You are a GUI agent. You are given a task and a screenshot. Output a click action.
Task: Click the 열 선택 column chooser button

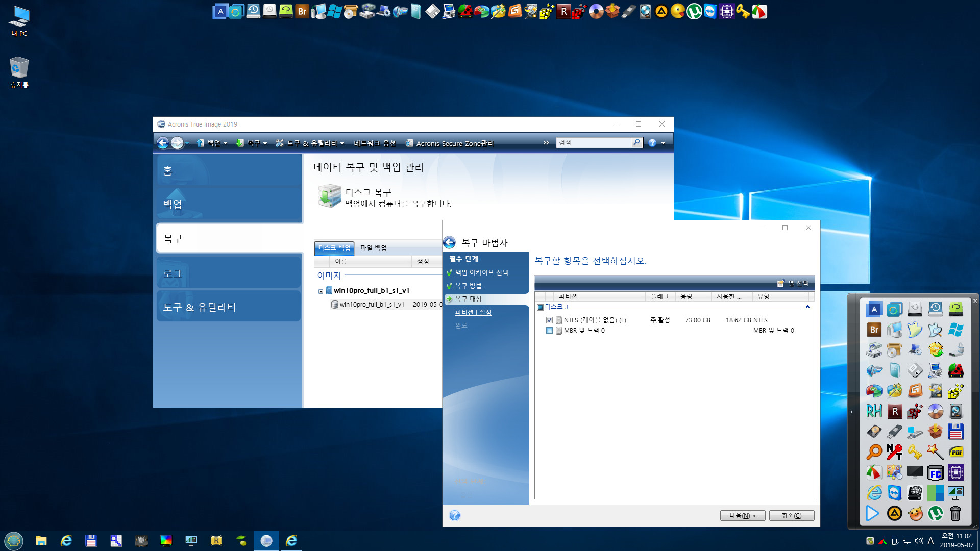(793, 283)
